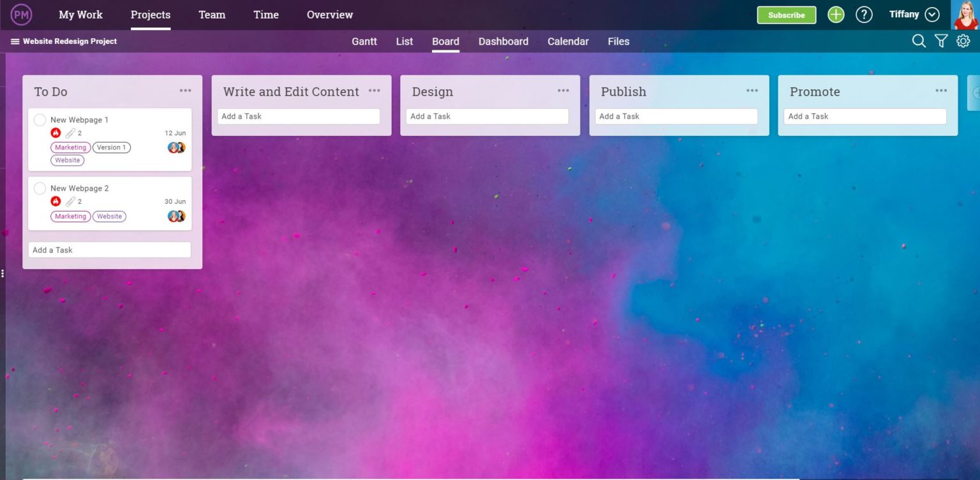Open the Team menu
Screen dimensions: 980x480
coord(211,14)
